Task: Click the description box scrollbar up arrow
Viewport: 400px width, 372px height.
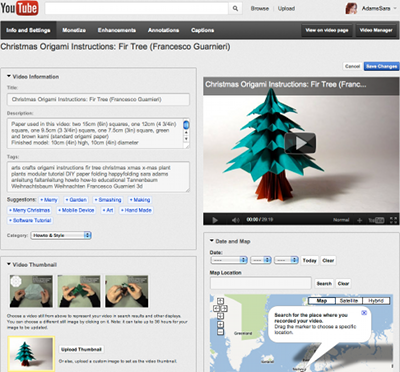Action: [186, 133]
